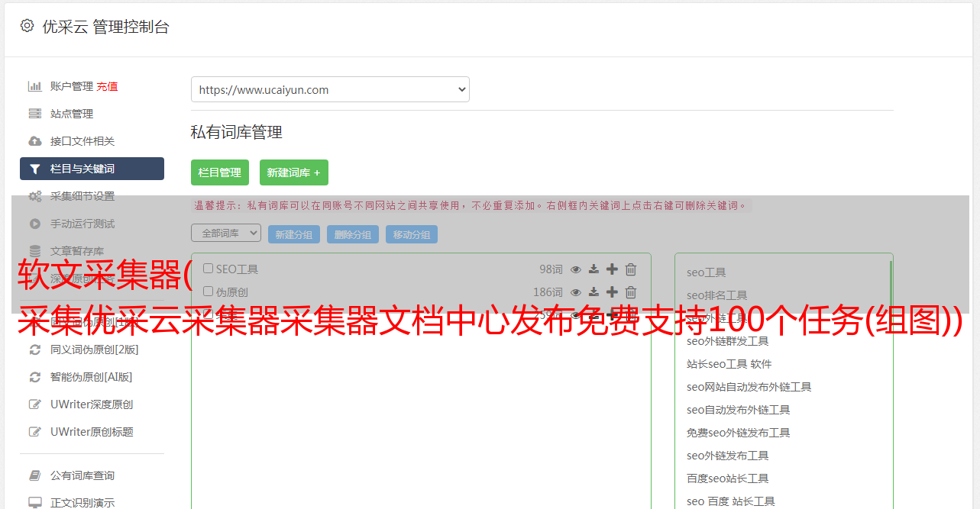Image resolution: width=980 pixels, height=509 pixels.
Task: Click the edit icon for UWriter深度原创
Action: (x=35, y=404)
